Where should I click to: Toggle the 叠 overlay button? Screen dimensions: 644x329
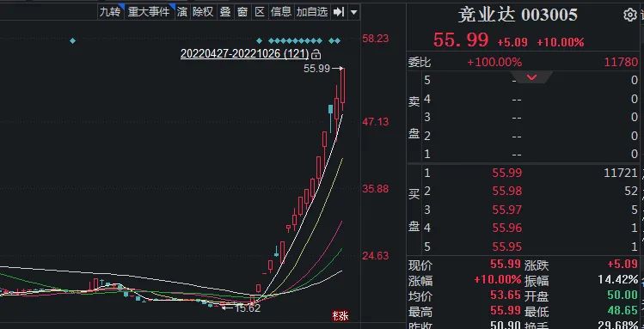click(x=225, y=12)
